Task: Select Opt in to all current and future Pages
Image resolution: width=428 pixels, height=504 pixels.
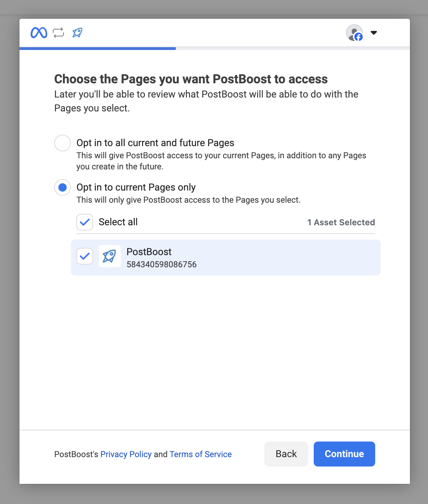Action: click(63, 143)
